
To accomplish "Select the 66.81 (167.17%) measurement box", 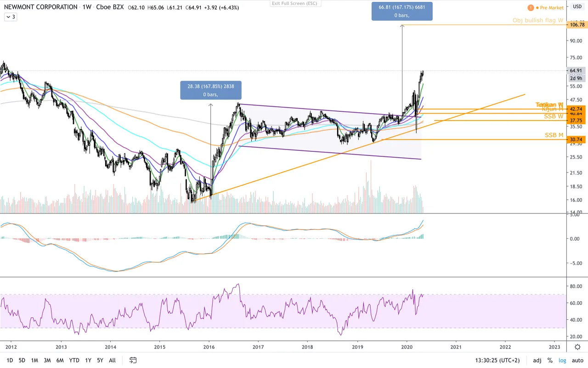I will coord(402,11).
